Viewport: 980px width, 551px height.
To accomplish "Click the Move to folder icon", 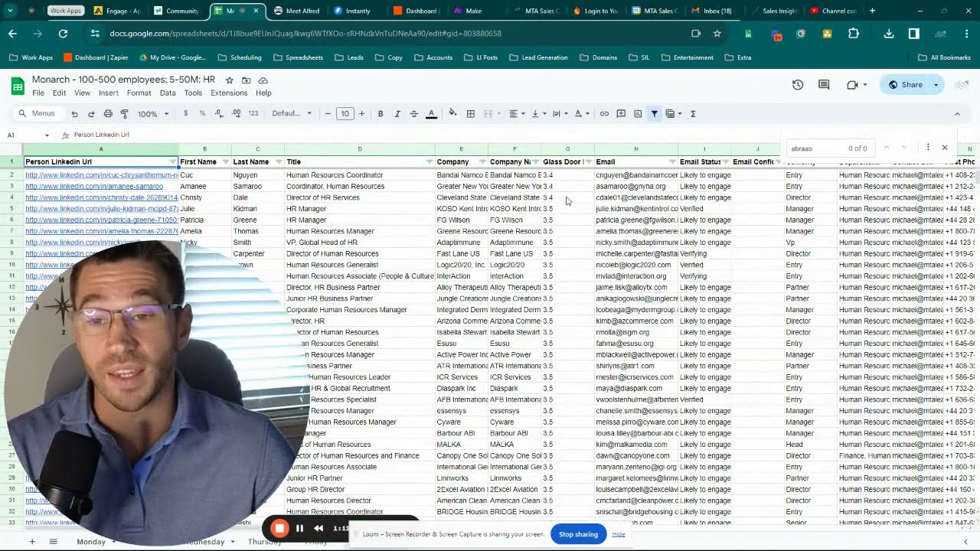I will tap(246, 80).
